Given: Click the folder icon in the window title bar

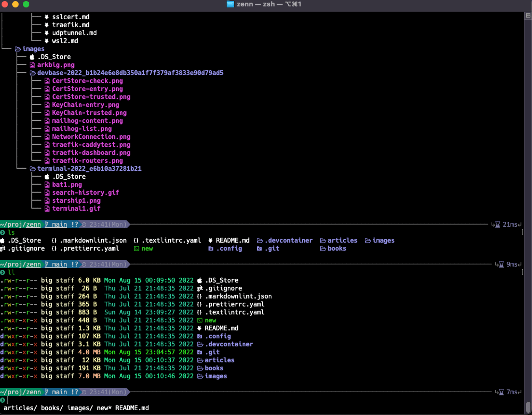Looking at the screenshot, I should [230, 4].
